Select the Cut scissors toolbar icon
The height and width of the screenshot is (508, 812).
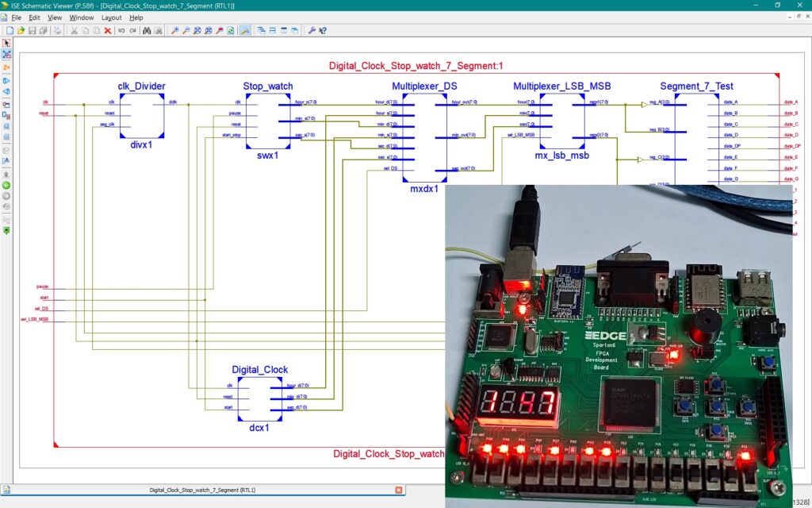(73, 30)
